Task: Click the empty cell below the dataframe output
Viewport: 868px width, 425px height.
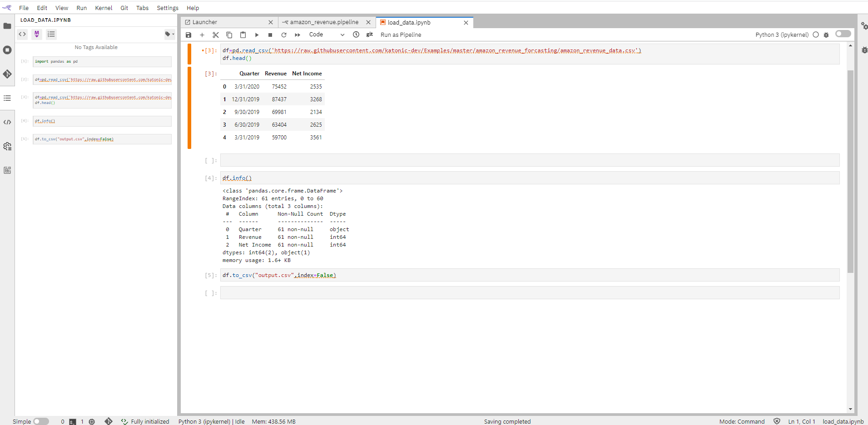Action: coord(530,160)
